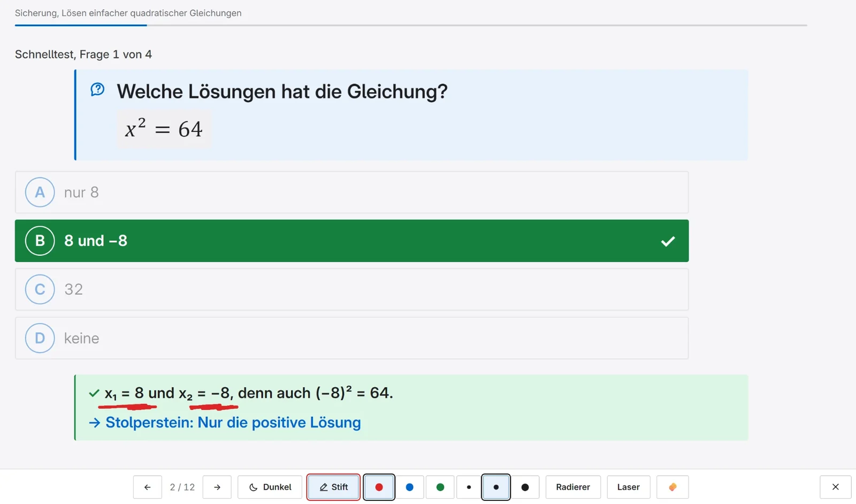Select answer B 8 und −8
Screen dimensions: 856x504
[351, 241]
